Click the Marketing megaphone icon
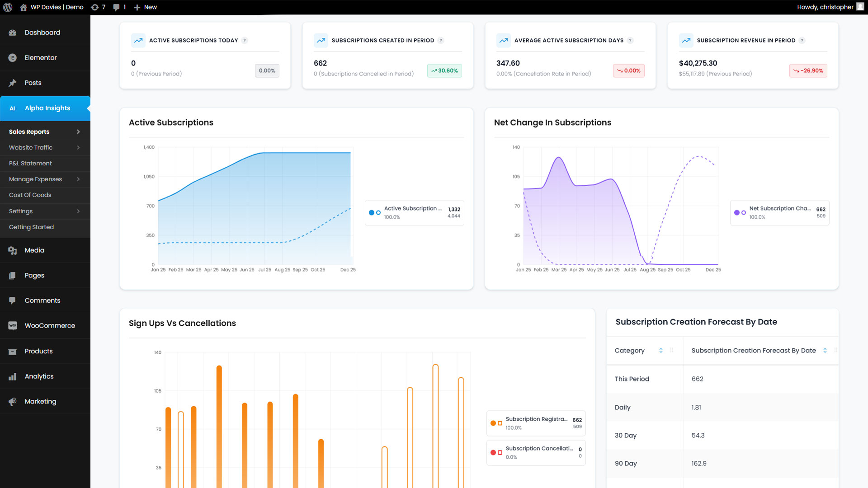The image size is (868, 488). coord(13,402)
